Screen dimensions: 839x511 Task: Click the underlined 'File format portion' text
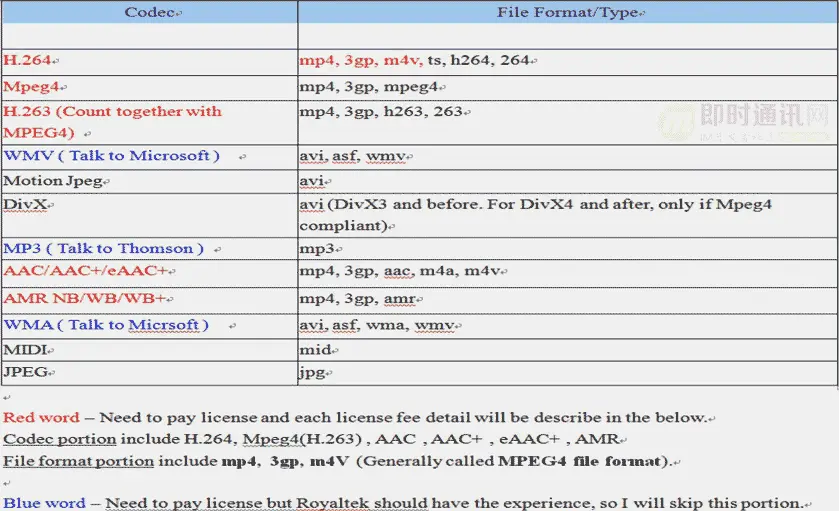[x=78, y=461]
